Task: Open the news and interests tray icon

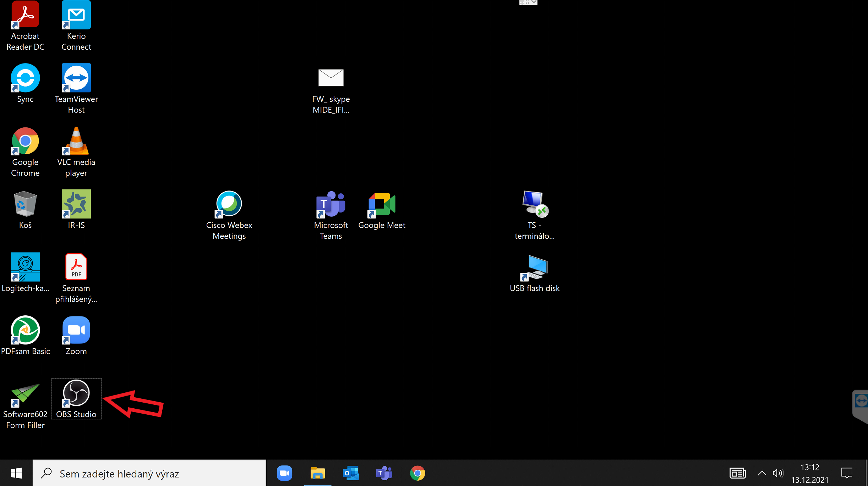Action: tap(737, 473)
